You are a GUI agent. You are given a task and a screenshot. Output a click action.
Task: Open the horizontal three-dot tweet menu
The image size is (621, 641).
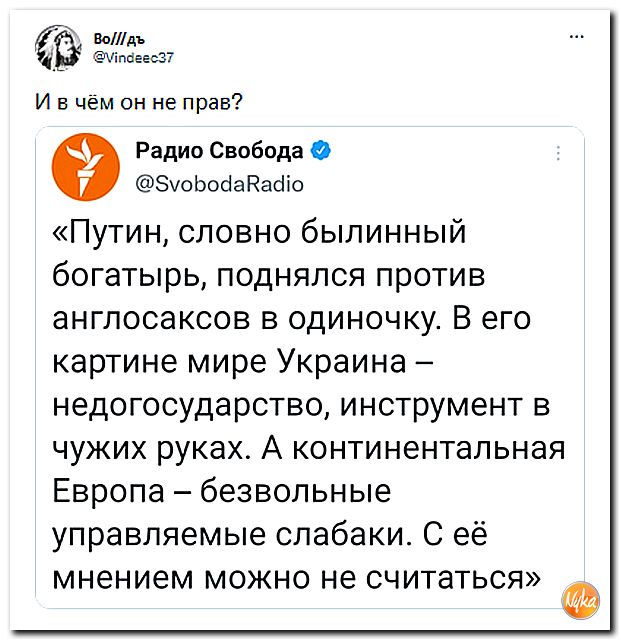pos(576,37)
